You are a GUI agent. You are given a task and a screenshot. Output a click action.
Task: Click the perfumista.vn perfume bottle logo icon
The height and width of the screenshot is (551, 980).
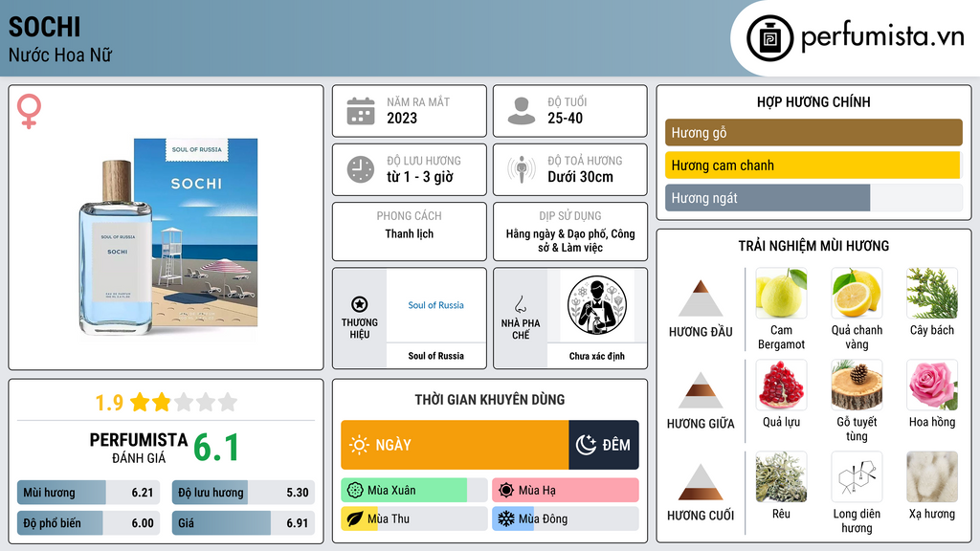tap(769, 38)
